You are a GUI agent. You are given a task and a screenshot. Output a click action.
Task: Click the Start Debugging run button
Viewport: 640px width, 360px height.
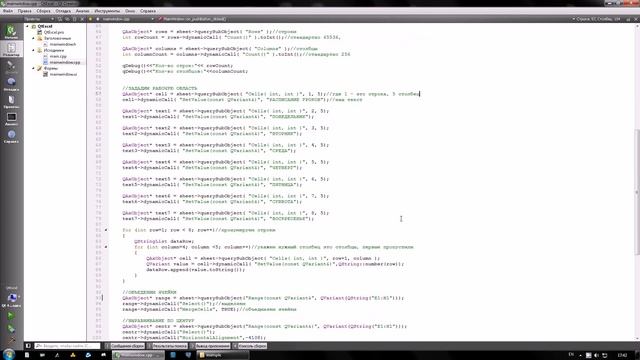click(x=11, y=328)
